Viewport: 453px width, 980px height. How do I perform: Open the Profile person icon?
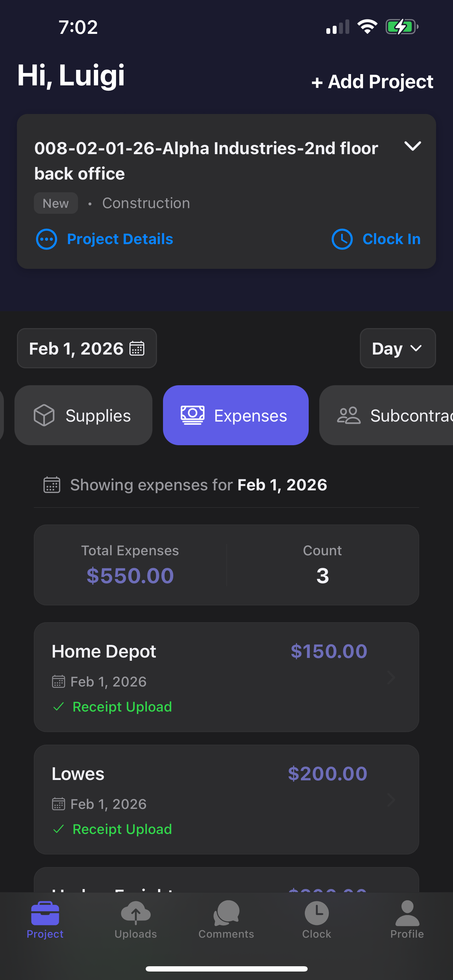pos(407,913)
